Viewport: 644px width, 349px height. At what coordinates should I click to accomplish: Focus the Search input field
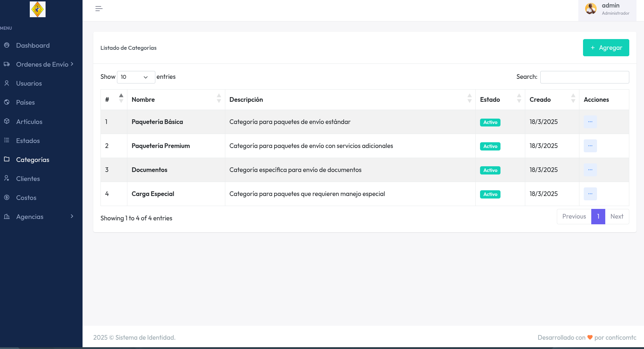tap(584, 77)
